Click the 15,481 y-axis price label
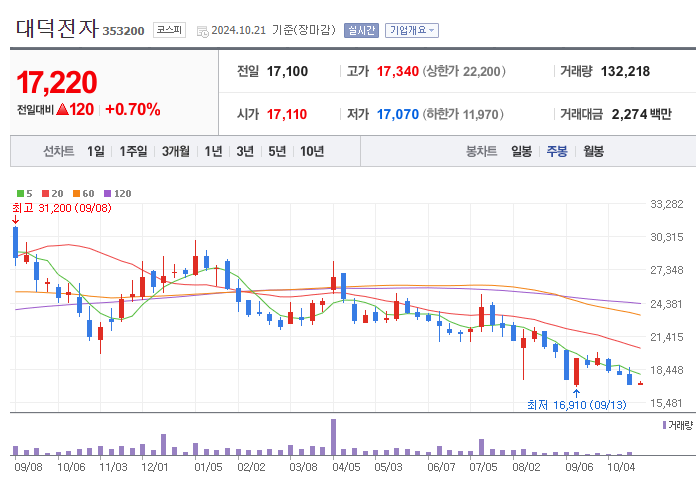The image size is (696, 480). [x=667, y=403]
